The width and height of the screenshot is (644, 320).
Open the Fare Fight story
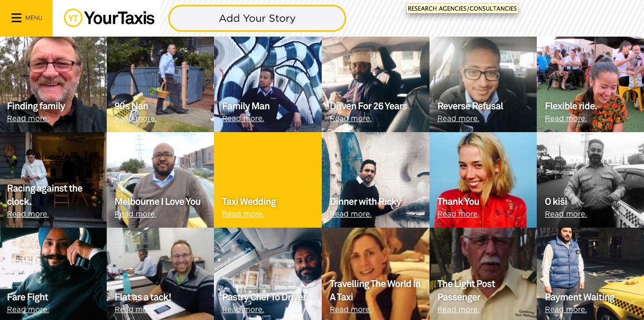coord(53,274)
